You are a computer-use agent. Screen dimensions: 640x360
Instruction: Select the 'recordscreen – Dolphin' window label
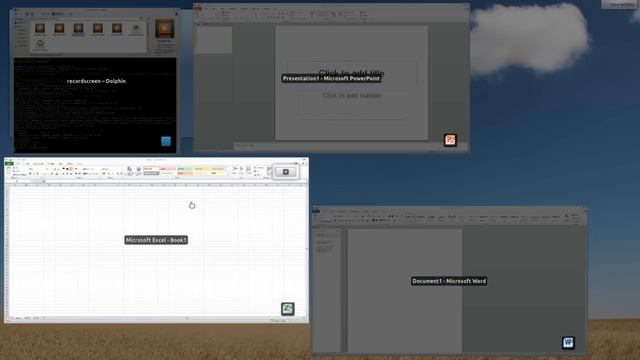pyautogui.click(x=96, y=81)
